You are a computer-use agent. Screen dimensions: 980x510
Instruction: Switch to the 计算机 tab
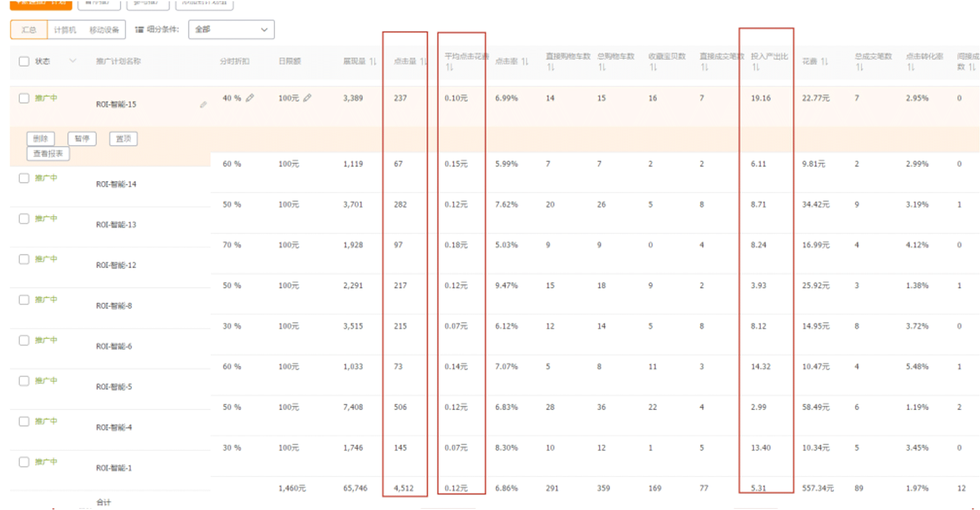[x=65, y=30]
